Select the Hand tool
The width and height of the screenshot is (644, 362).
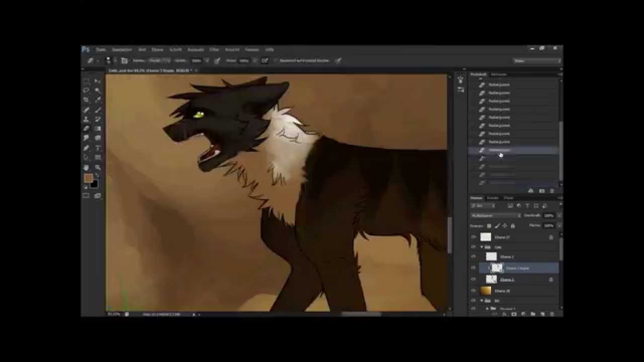coord(87,167)
